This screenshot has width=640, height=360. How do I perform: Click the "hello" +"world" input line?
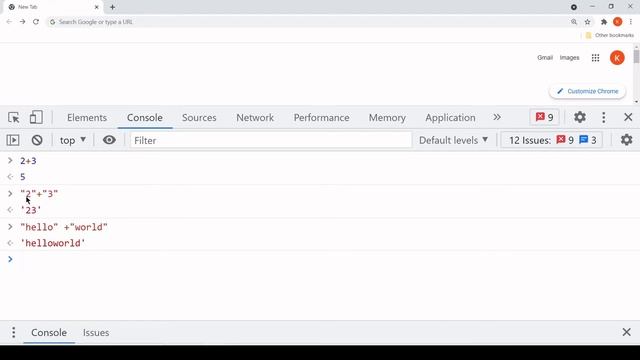tap(64, 227)
